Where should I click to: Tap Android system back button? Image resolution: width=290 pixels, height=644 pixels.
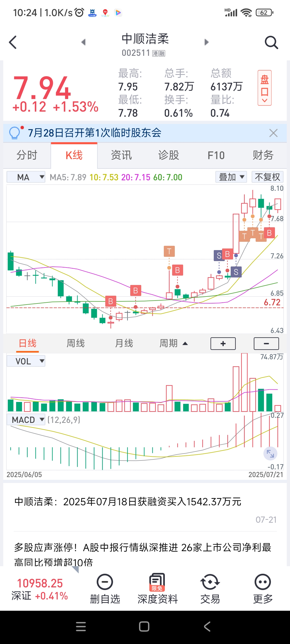[x=207, y=627]
